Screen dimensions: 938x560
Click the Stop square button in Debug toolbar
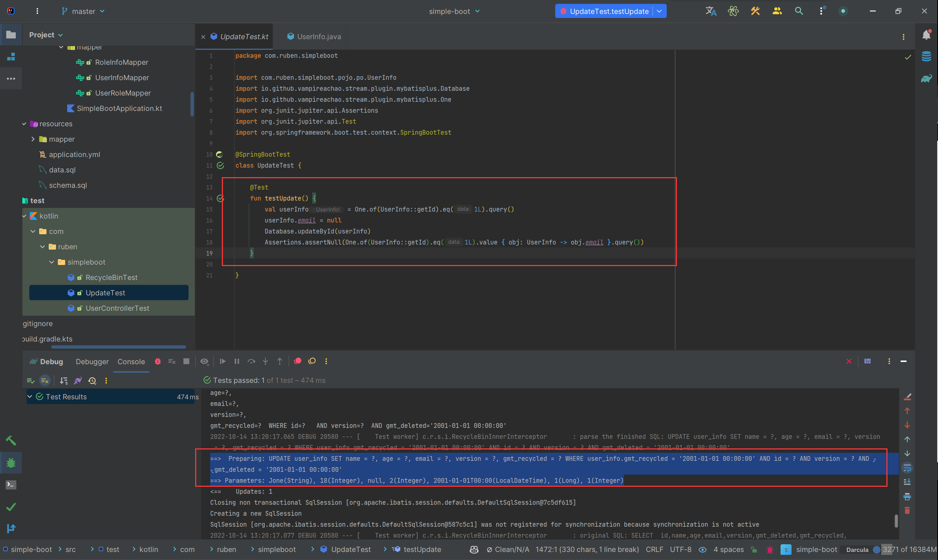(186, 361)
